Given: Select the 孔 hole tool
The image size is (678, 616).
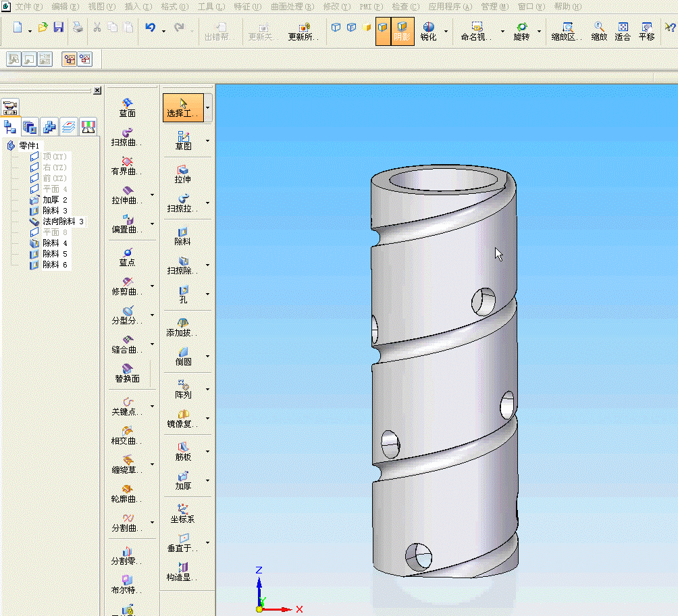Looking at the screenshot, I should (x=183, y=294).
